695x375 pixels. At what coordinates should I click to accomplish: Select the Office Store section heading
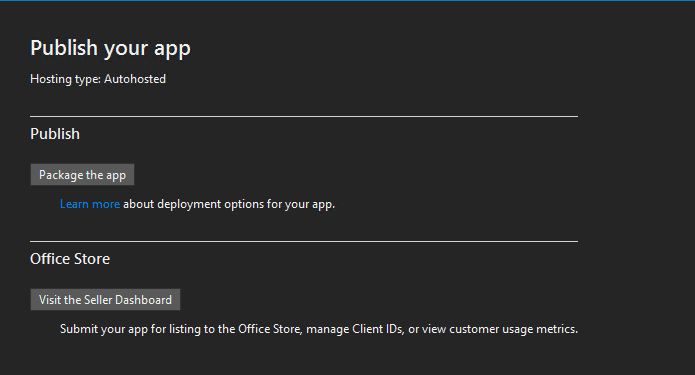point(70,259)
